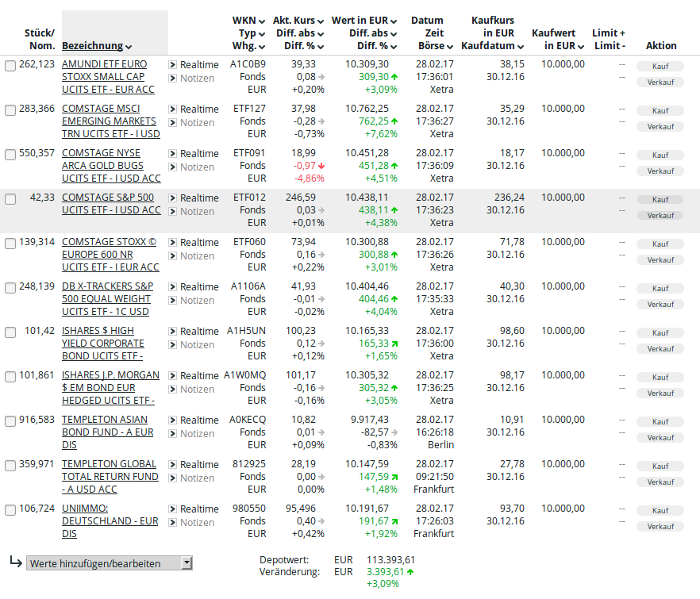Open Notizen arrow icon for COMSTAGE STOXX Europe 600 row

pyautogui.click(x=172, y=256)
